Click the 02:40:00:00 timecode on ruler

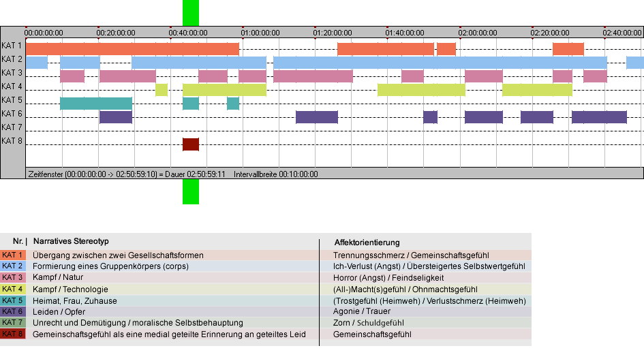click(622, 33)
